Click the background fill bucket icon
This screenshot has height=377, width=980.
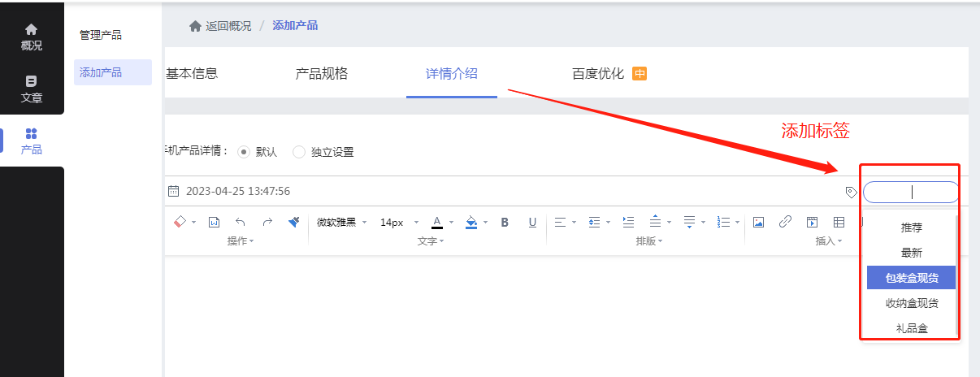pos(471,222)
